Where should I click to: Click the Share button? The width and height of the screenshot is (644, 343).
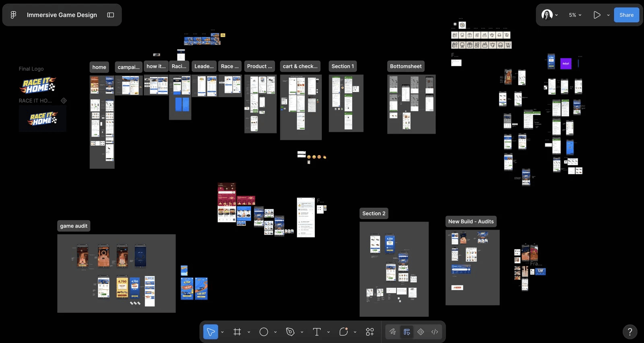[x=626, y=15]
